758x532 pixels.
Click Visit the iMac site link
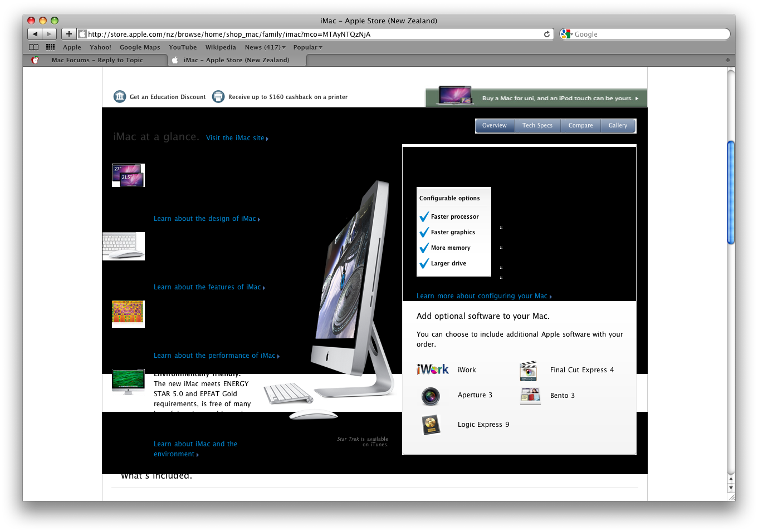pyautogui.click(x=237, y=138)
